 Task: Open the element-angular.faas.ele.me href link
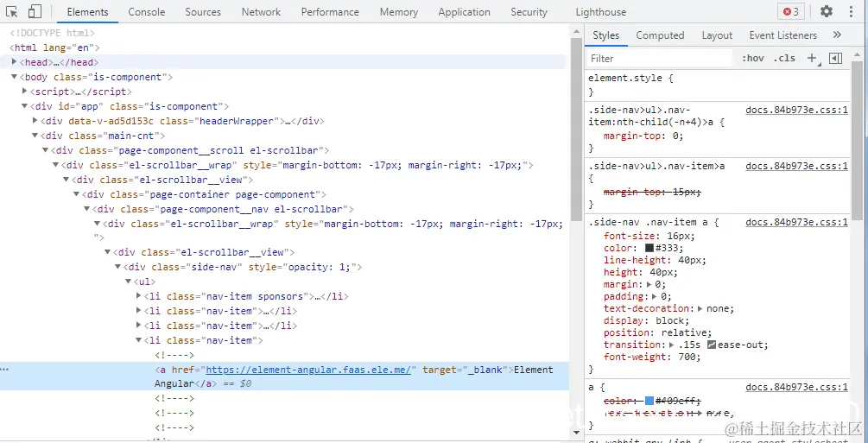tap(309, 370)
